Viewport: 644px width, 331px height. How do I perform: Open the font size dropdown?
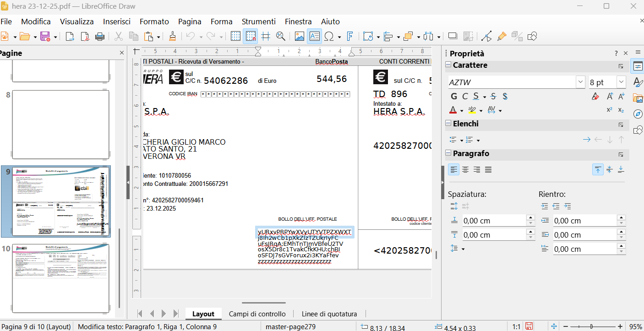click(621, 82)
